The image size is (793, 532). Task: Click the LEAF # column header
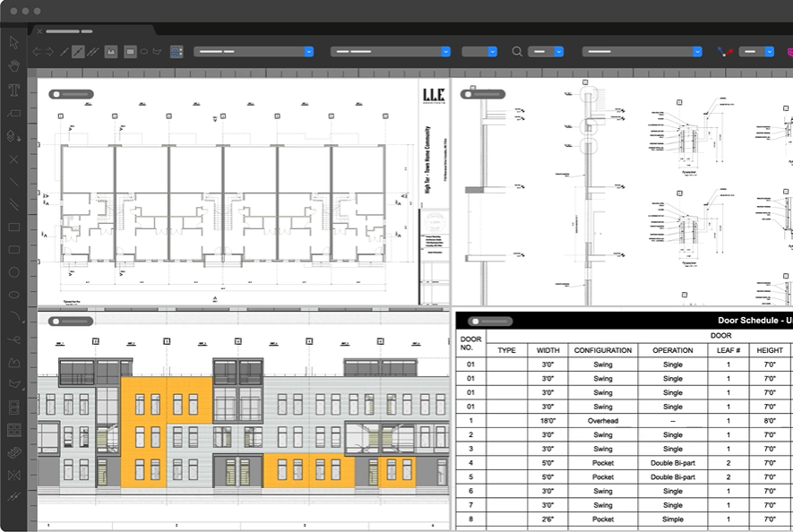tap(728, 350)
